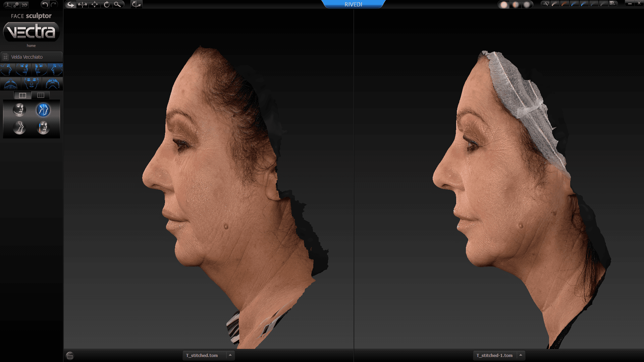
Task: Click the T_stitched-1.tom file label
Action: click(494, 356)
